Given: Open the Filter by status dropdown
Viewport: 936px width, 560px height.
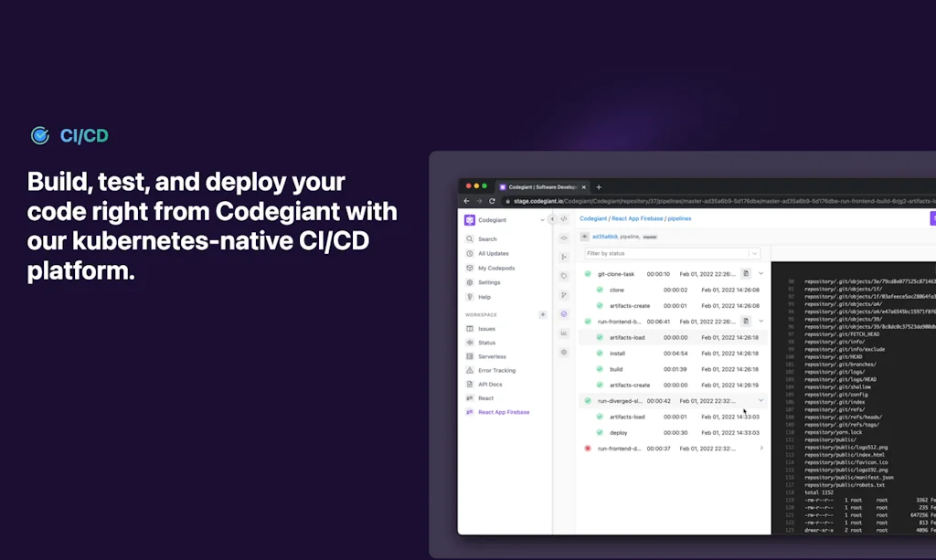Looking at the screenshot, I should click(672, 253).
